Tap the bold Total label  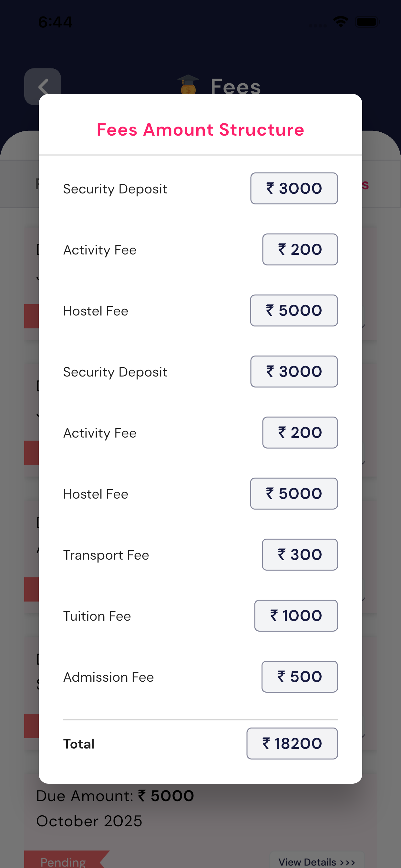[79, 744]
